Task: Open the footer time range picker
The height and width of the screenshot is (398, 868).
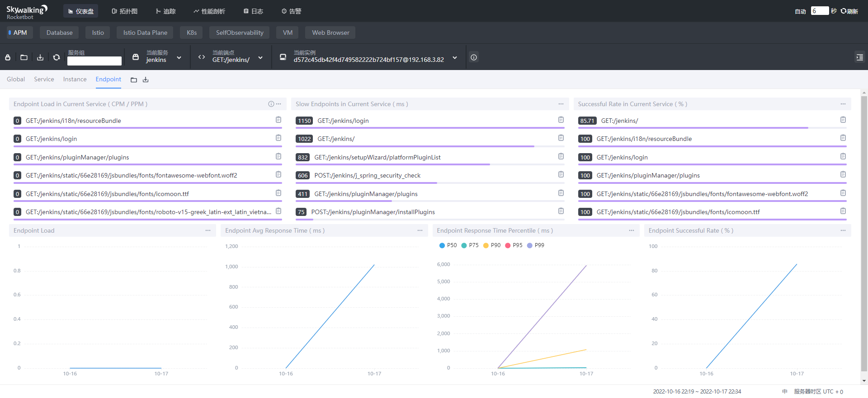Action: click(x=697, y=392)
